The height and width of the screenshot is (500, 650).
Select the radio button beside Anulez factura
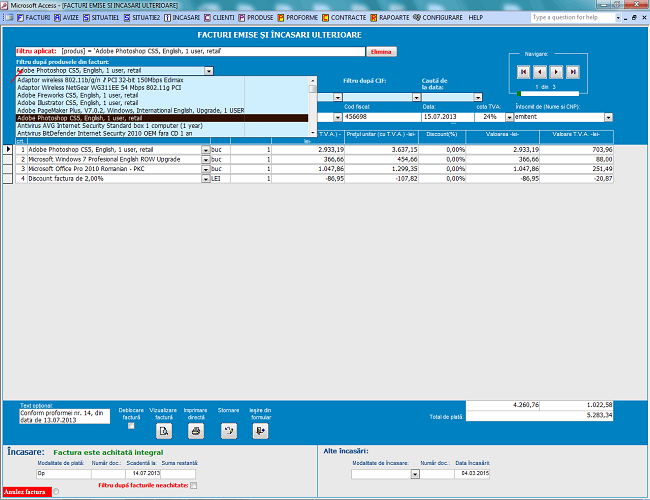click(56, 492)
